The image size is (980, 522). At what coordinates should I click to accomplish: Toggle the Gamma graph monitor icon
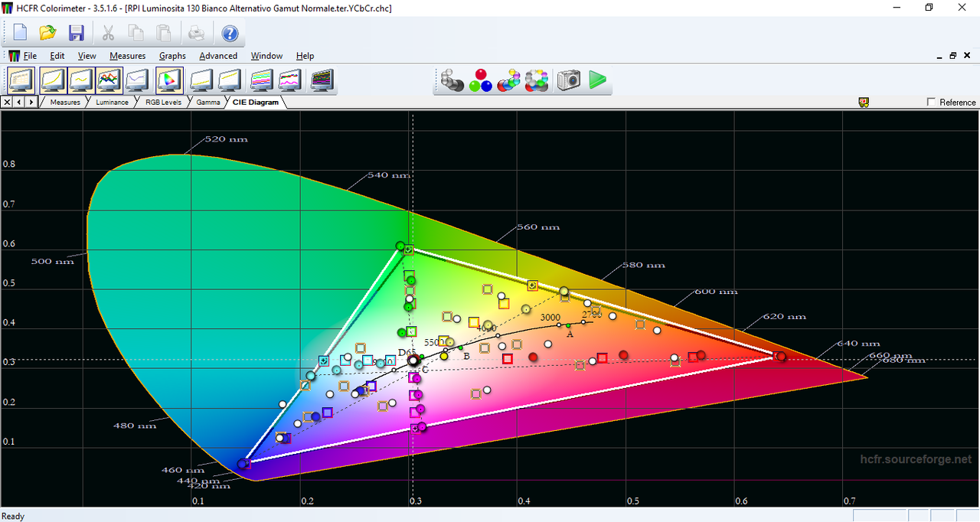click(x=81, y=80)
